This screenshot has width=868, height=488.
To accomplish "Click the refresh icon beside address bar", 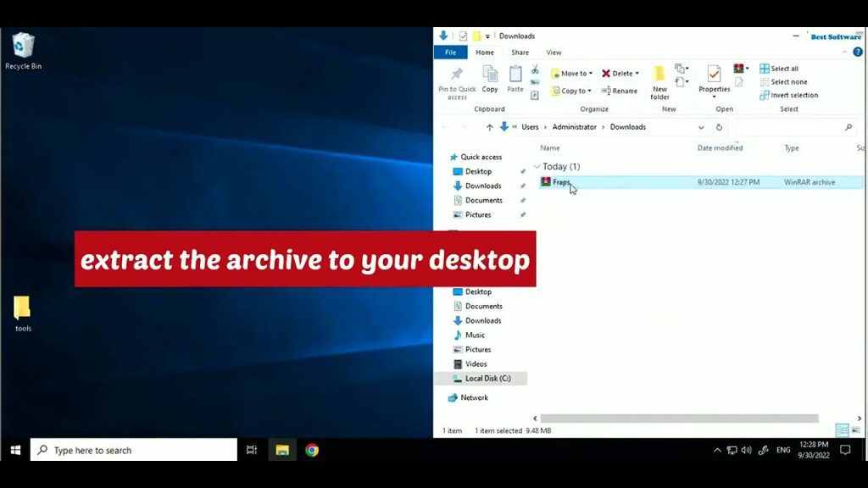I will tap(719, 127).
